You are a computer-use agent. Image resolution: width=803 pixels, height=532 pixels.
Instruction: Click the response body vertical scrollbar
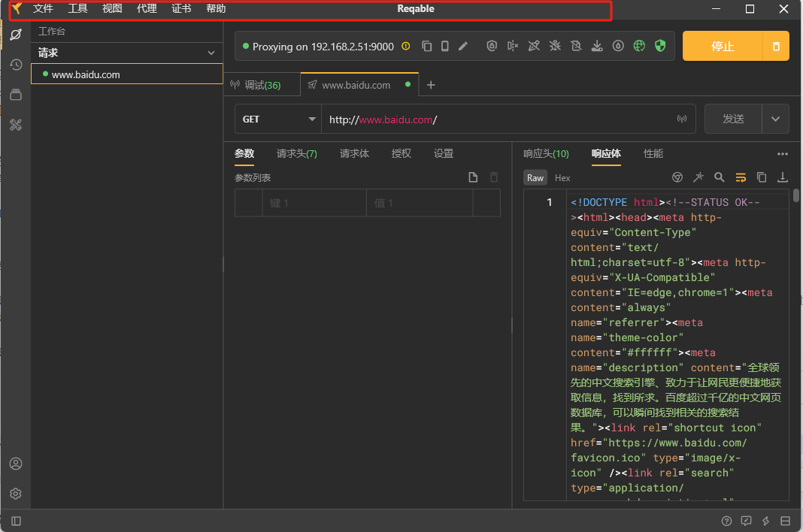pyautogui.click(x=795, y=195)
